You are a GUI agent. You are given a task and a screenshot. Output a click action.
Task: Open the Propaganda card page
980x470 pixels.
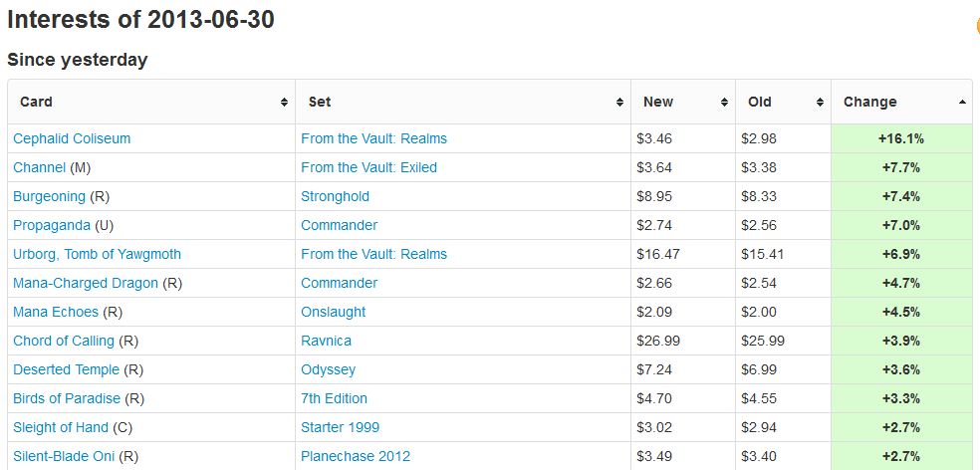point(51,225)
